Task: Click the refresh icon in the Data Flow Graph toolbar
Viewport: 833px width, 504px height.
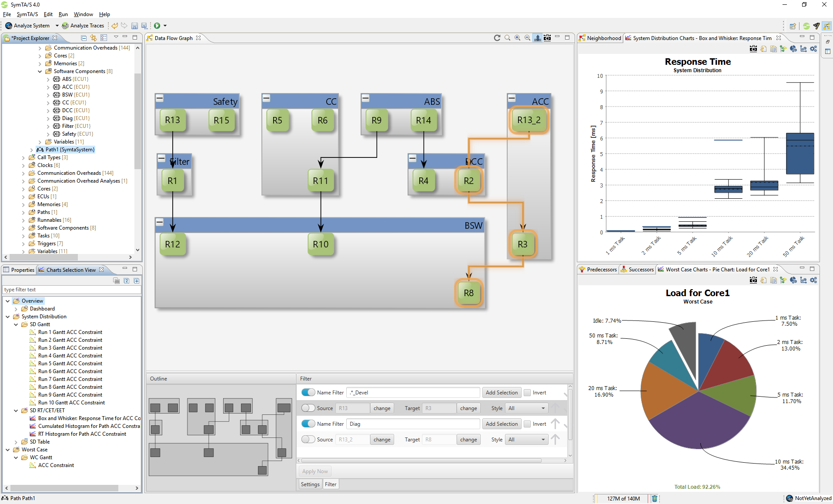Action: pos(497,38)
